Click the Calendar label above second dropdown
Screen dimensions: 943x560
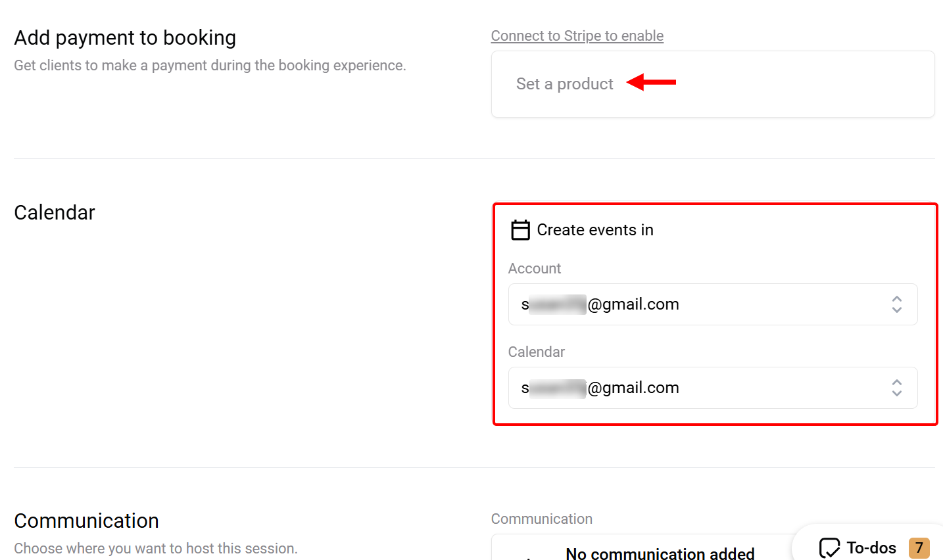(536, 352)
